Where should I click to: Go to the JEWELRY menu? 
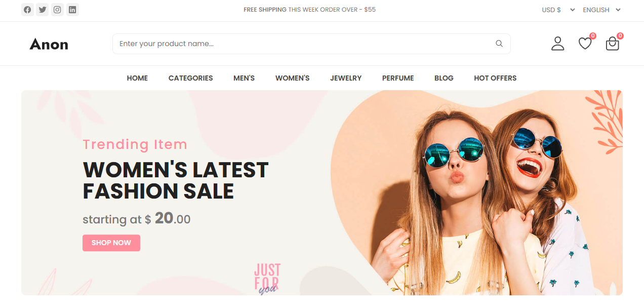tap(346, 78)
